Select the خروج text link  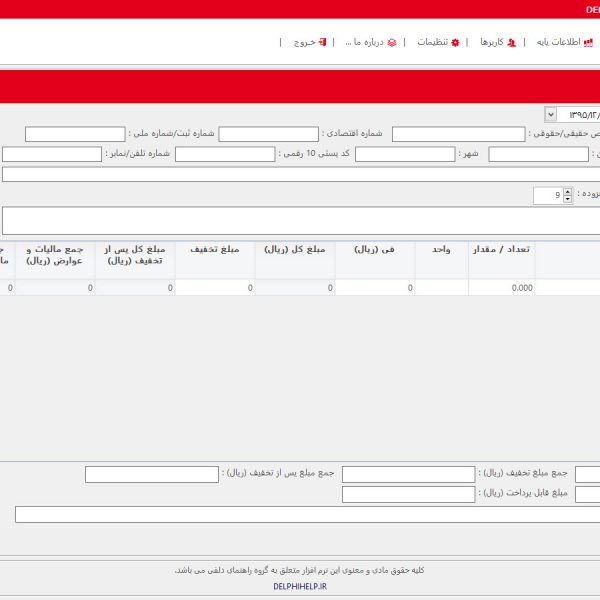click(x=304, y=43)
